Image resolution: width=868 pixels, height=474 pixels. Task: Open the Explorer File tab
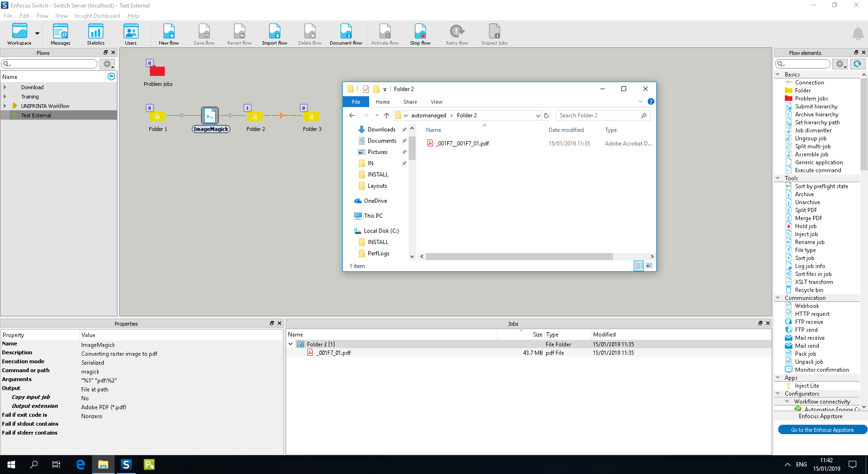(x=356, y=102)
